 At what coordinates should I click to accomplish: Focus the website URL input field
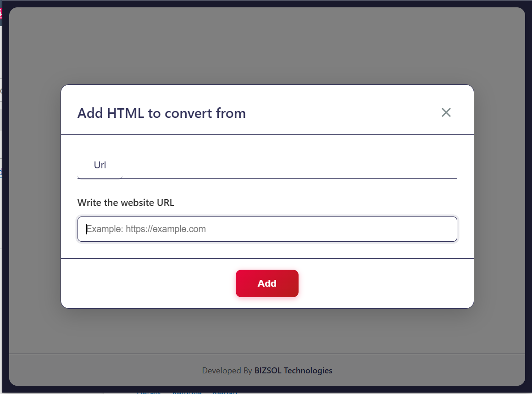coord(267,229)
